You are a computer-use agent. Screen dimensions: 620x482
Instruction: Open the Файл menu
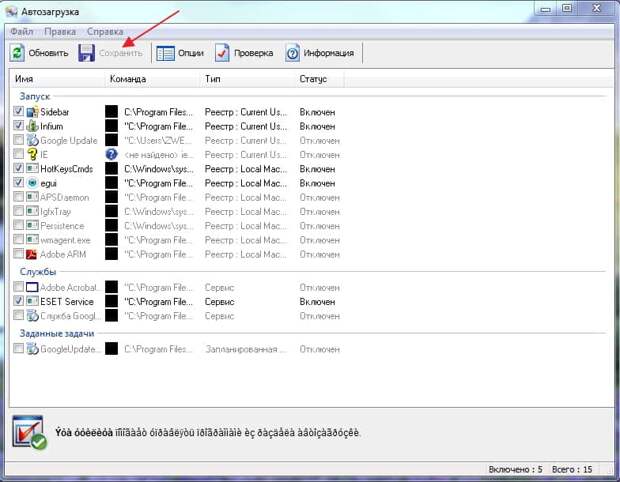pos(22,31)
